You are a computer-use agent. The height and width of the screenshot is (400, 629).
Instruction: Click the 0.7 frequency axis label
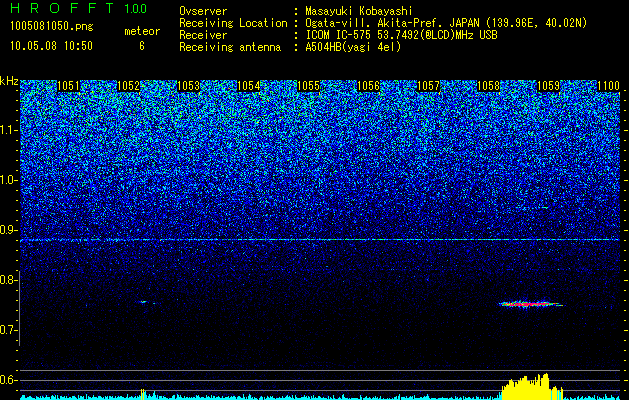coord(9,330)
